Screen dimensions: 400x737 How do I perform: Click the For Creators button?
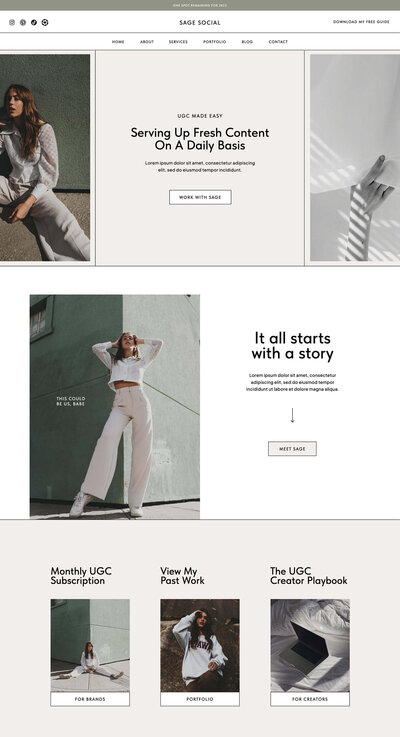pos(310,699)
